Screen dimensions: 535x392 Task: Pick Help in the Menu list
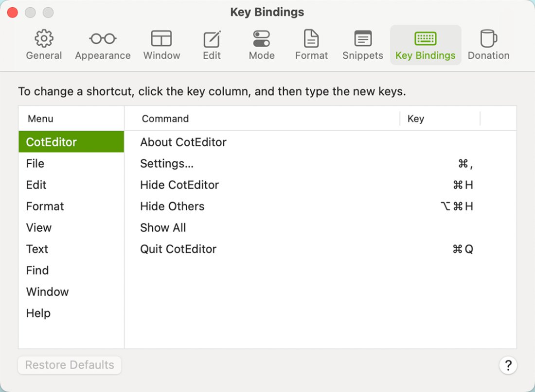[x=38, y=313]
